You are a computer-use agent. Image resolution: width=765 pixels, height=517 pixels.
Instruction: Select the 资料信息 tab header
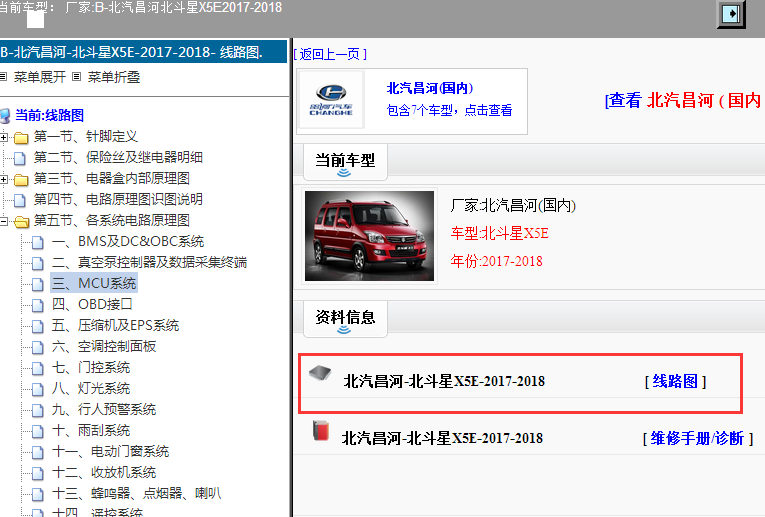point(345,318)
